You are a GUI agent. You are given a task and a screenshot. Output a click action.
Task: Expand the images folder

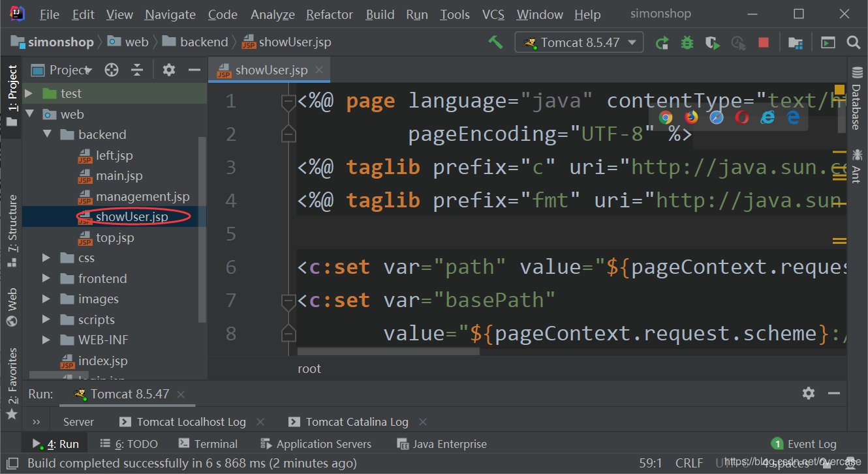coord(46,299)
